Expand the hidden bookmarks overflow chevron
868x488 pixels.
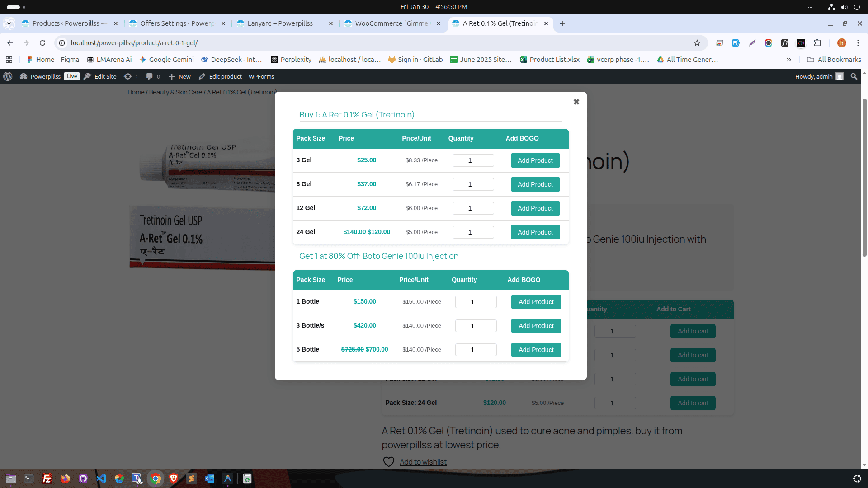click(x=788, y=59)
